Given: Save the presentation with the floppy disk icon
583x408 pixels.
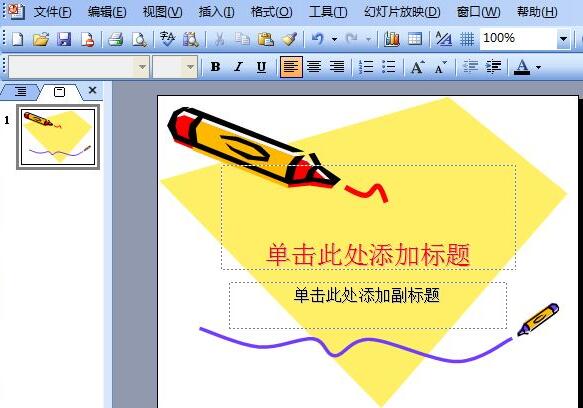Looking at the screenshot, I should [x=64, y=39].
